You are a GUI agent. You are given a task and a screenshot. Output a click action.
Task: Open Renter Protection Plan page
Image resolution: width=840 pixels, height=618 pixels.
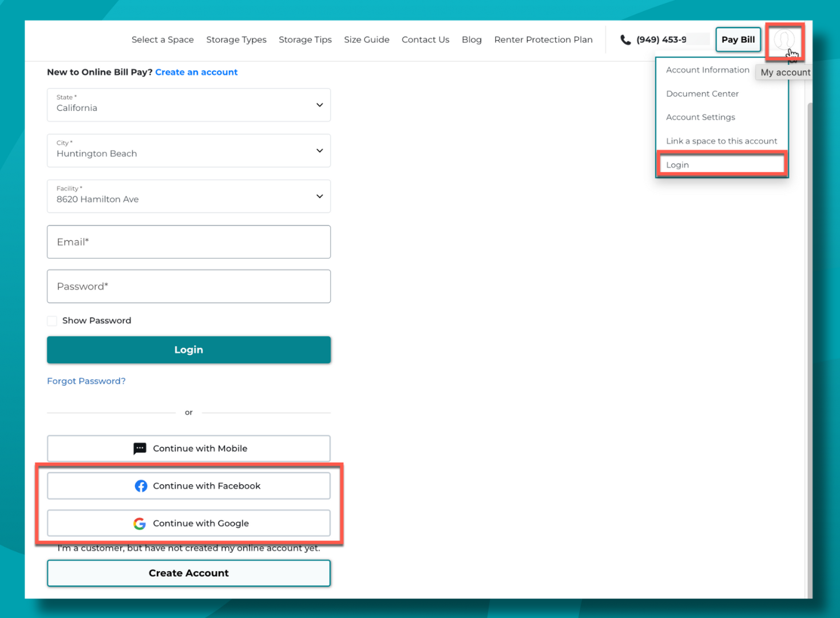tap(544, 39)
